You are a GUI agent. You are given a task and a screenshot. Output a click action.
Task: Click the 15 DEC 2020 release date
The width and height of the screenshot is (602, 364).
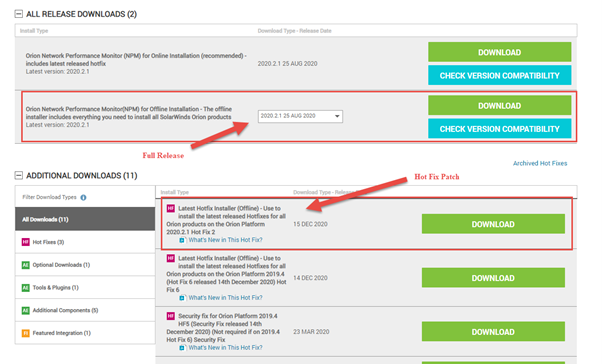[310, 224]
